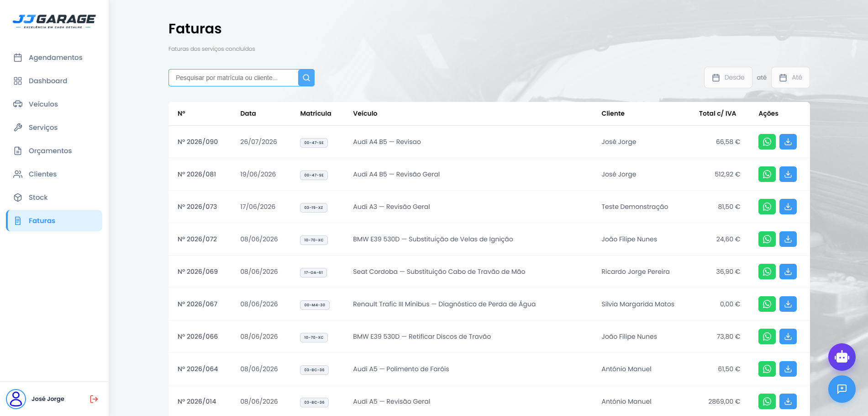The image size is (868, 416).
Task: Download invoice Nº 2026/069
Action: [788, 272]
